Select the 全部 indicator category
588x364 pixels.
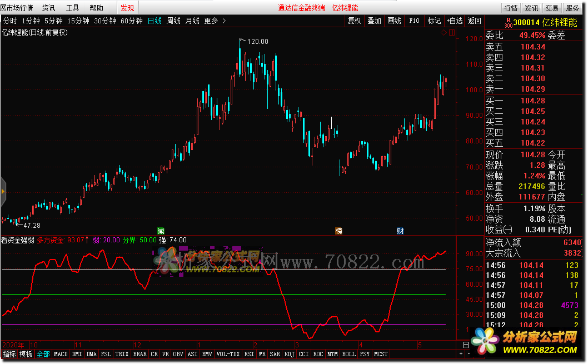[43, 354]
